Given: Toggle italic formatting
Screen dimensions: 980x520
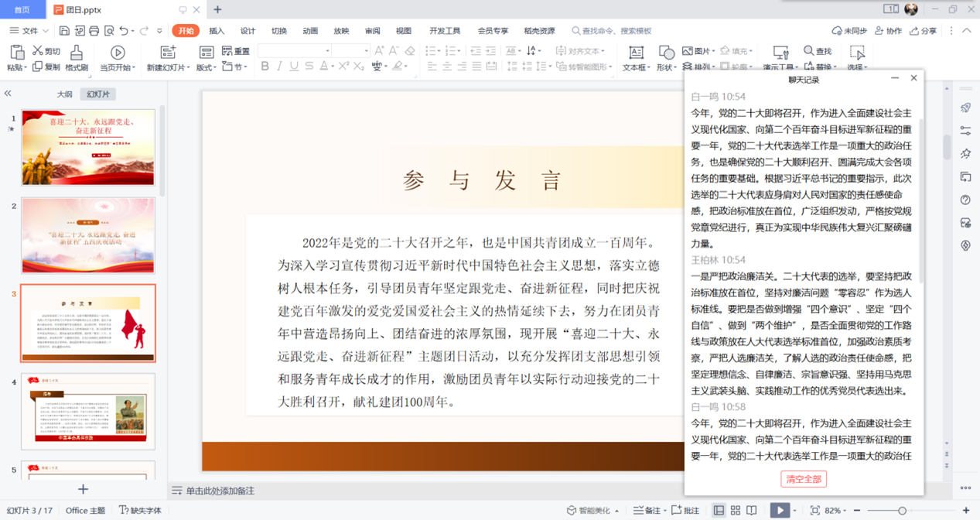Looking at the screenshot, I should click(280, 66).
